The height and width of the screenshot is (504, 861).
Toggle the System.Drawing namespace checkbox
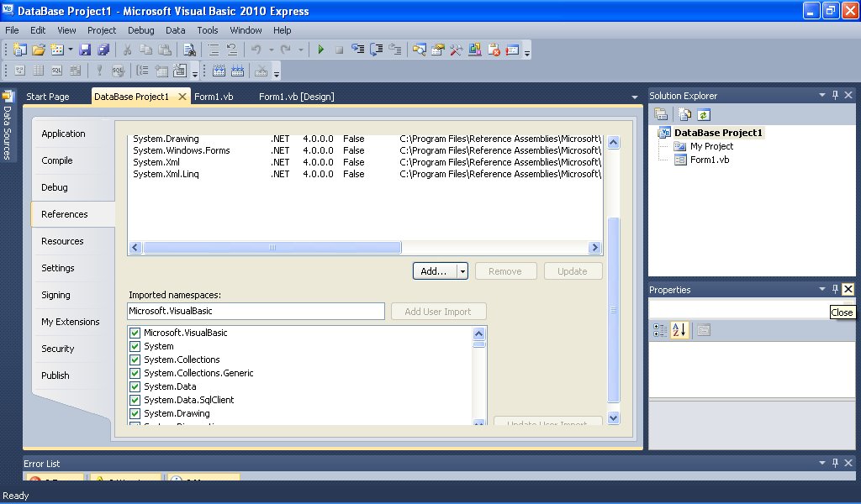coord(135,413)
